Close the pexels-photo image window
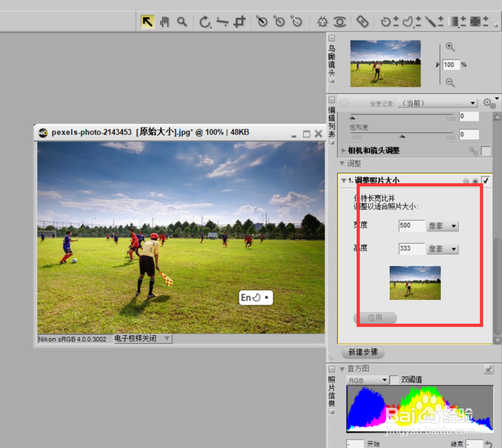This screenshot has width=502, height=448. coord(318,134)
